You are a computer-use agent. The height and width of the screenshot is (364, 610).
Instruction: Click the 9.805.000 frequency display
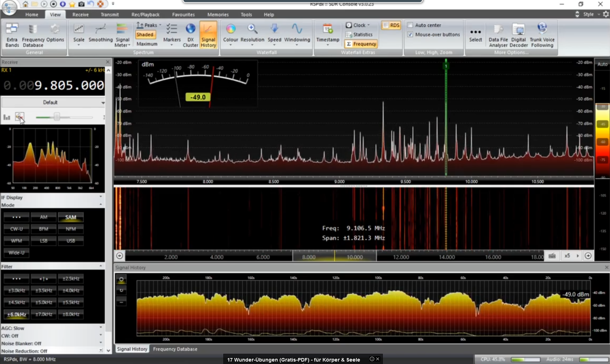(x=53, y=85)
